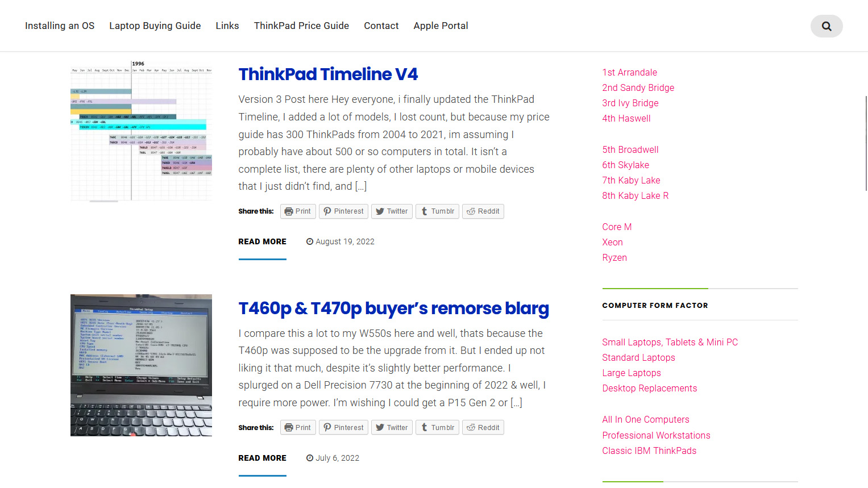The image size is (868, 488).
Task: Open the T460p BIOS screen photo thumbnail
Action: click(141, 365)
